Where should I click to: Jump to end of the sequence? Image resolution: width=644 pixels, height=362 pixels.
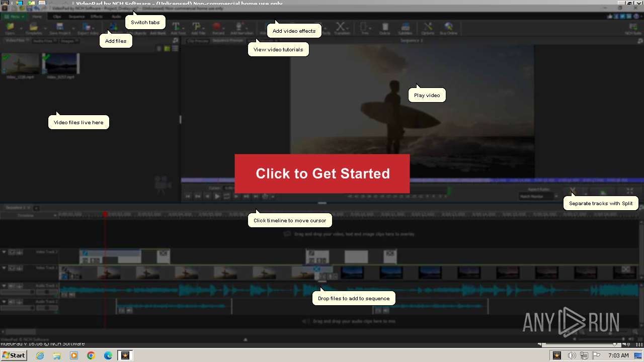coord(256,197)
